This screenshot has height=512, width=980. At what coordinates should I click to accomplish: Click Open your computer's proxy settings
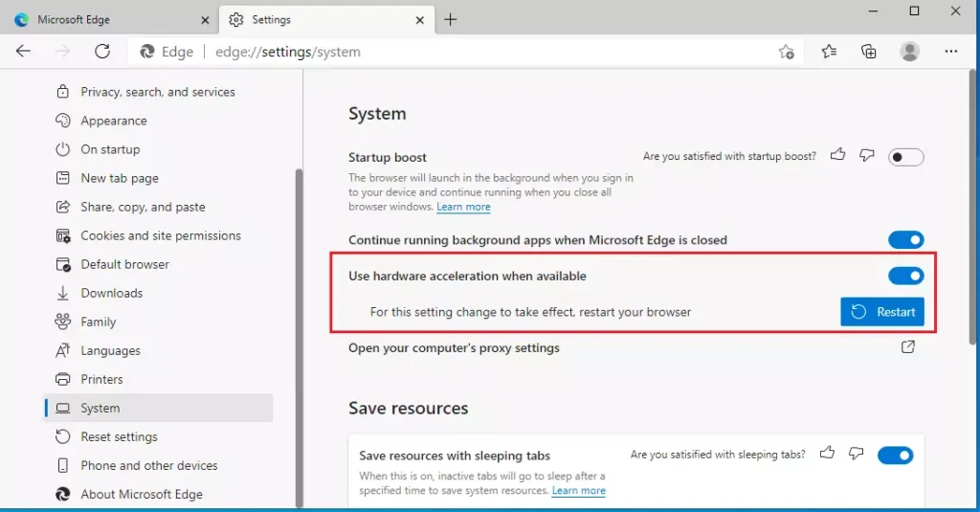click(454, 347)
